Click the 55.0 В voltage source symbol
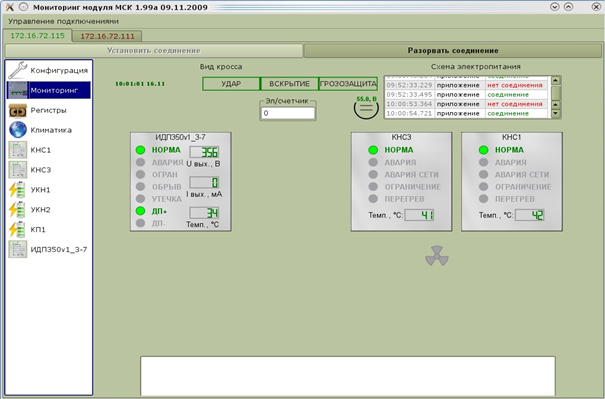The width and height of the screenshot is (605, 399). pyautogui.click(x=366, y=108)
